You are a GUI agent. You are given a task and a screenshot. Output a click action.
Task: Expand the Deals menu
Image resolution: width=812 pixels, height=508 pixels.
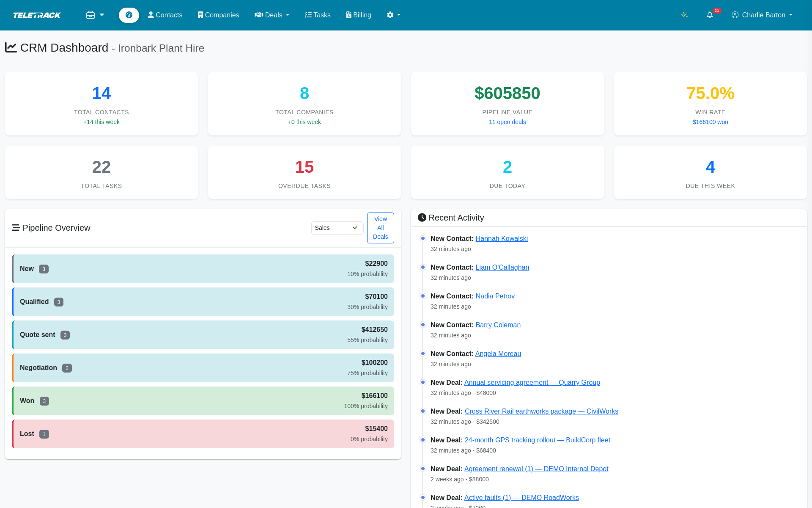pyautogui.click(x=272, y=15)
